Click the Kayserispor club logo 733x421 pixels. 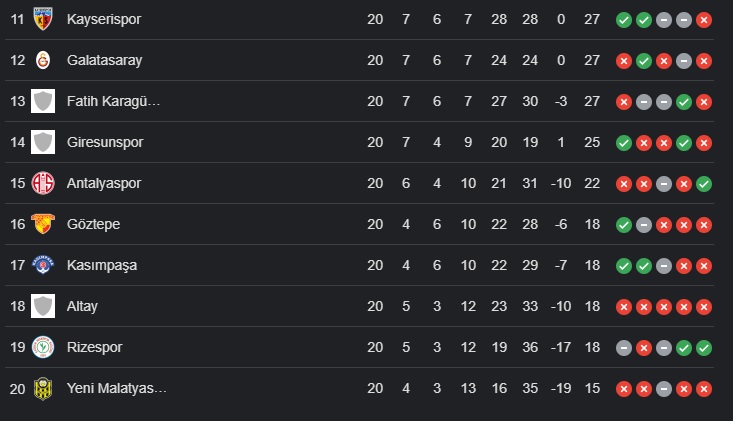42,19
